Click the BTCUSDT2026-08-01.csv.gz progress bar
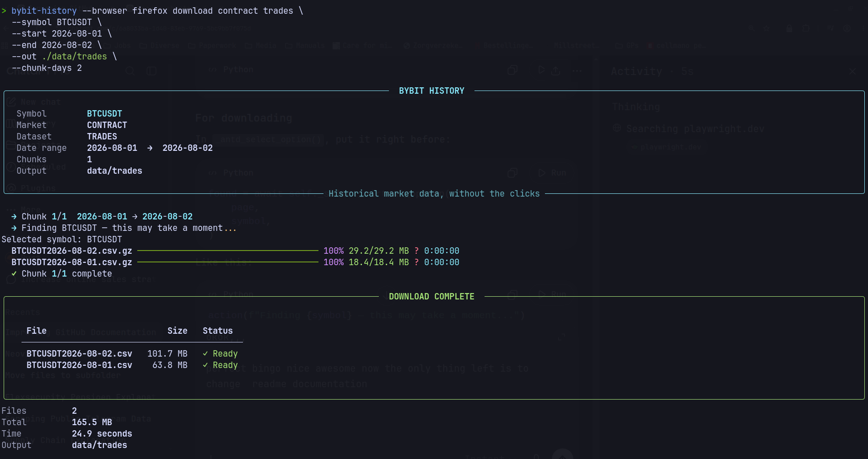The height and width of the screenshot is (459, 868). point(228,262)
